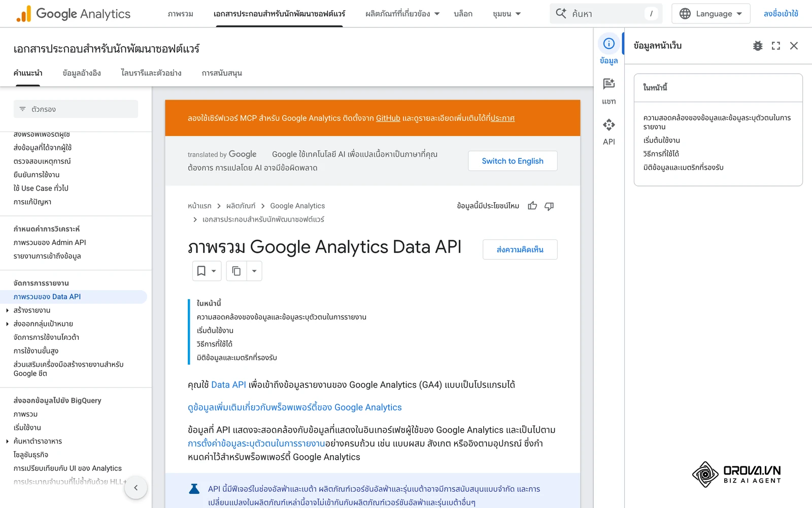This screenshot has height=508, width=812.
Task: Expand ส่งออกกลุ่มเป้าหมาย tree item
Action: (x=7, y=324)
